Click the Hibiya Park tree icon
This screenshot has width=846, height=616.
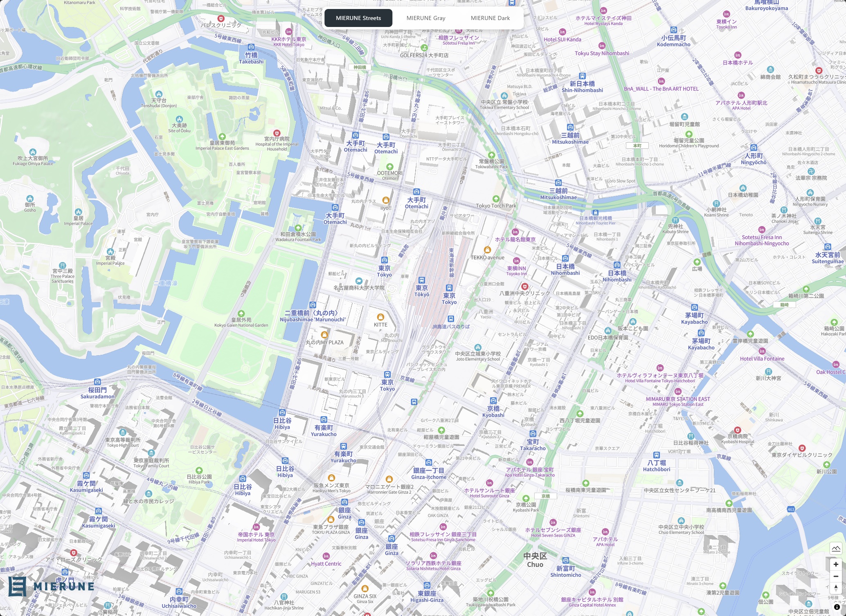coord(199,470)
